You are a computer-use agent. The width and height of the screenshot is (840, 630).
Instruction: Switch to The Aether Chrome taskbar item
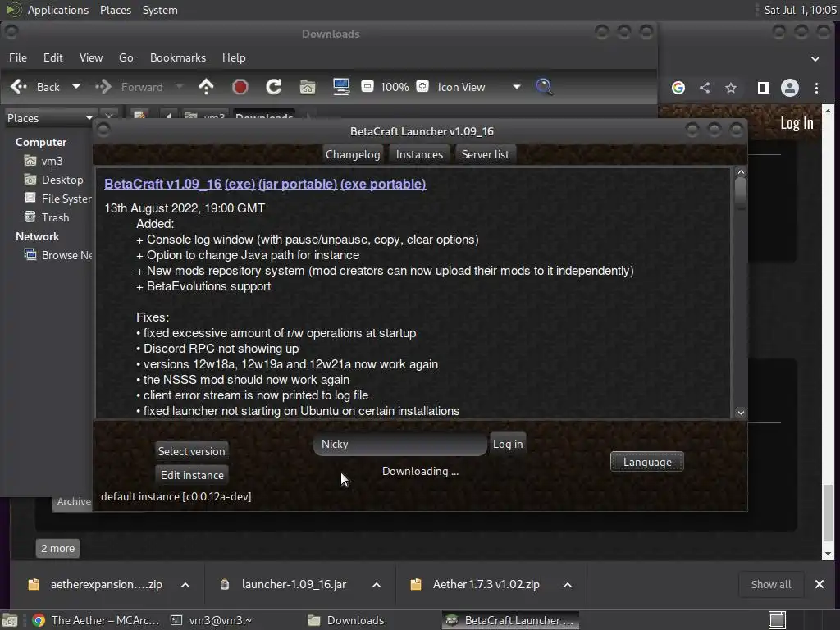point(96,620)
